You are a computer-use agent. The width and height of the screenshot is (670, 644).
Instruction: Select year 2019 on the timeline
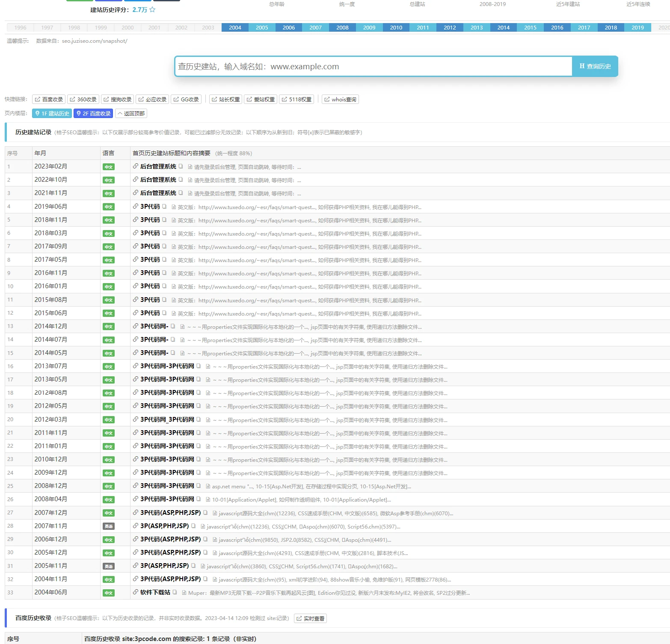(x=637, y=27)
